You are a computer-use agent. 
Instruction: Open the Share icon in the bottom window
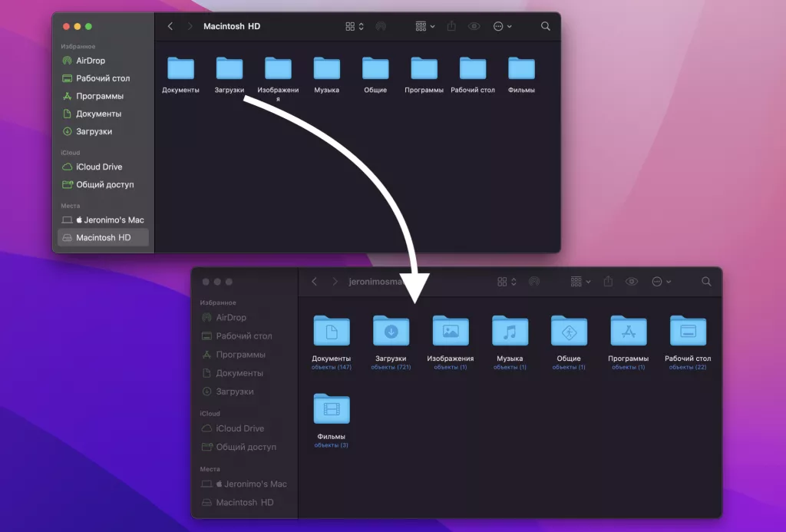[x=609, y=282]
